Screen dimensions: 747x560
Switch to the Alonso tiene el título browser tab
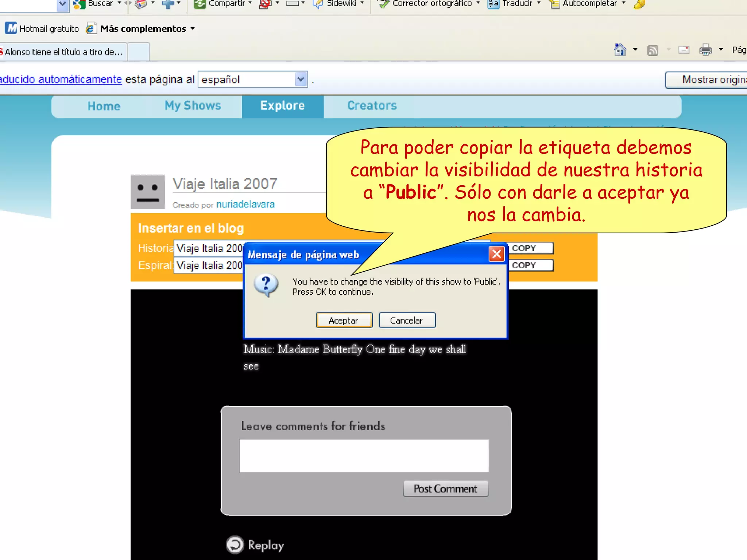[63, 52]
